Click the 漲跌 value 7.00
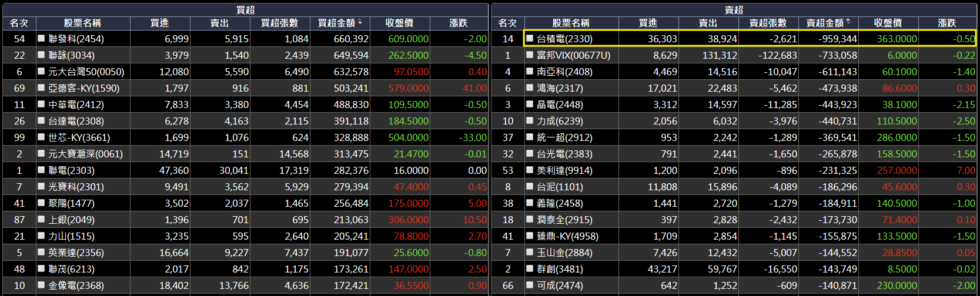 966,170
